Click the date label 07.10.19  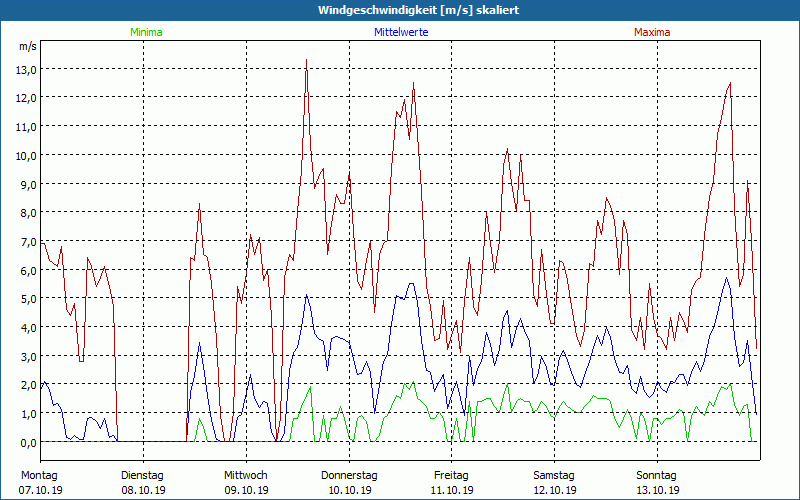40,490
